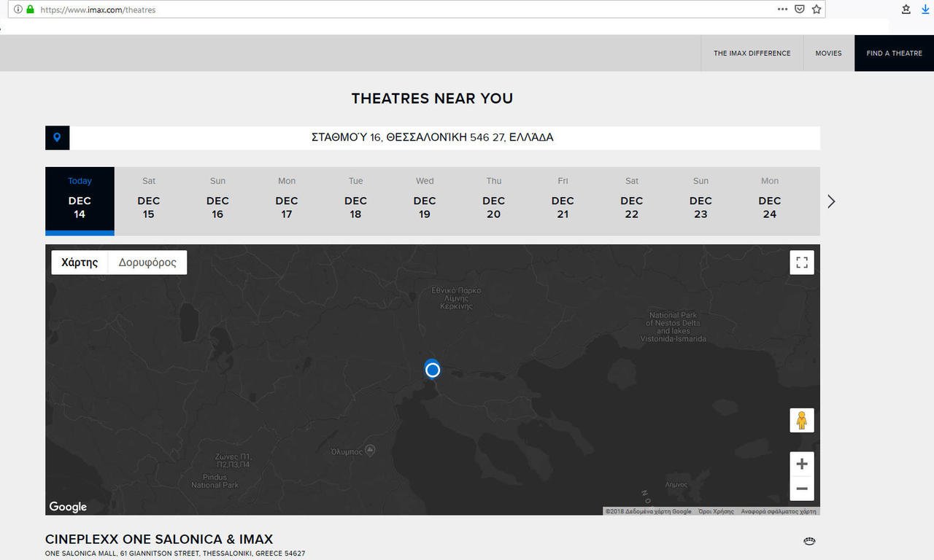Click the blue location pin icon
Screen dimensions: 934x560
[x=57, y=137]
